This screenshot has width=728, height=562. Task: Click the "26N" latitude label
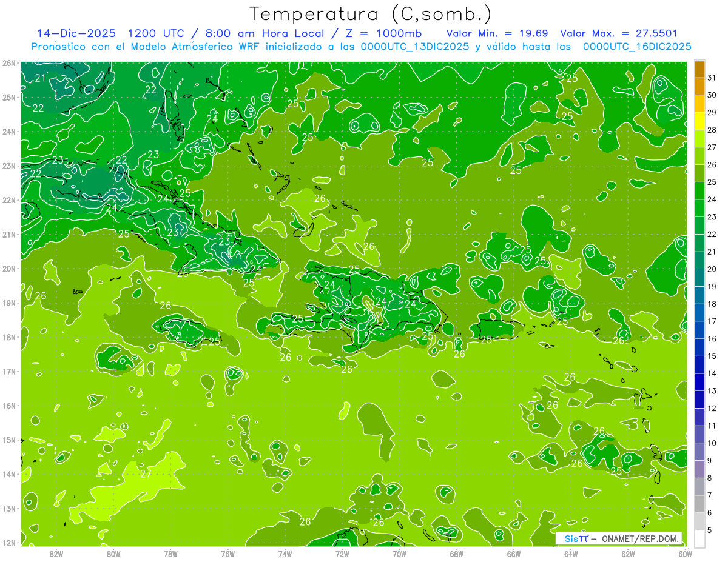tap(8, 63)
